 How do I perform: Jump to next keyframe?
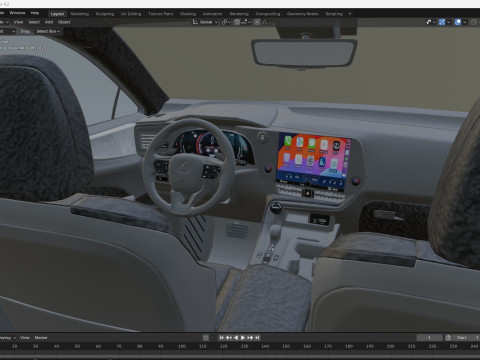250,338
